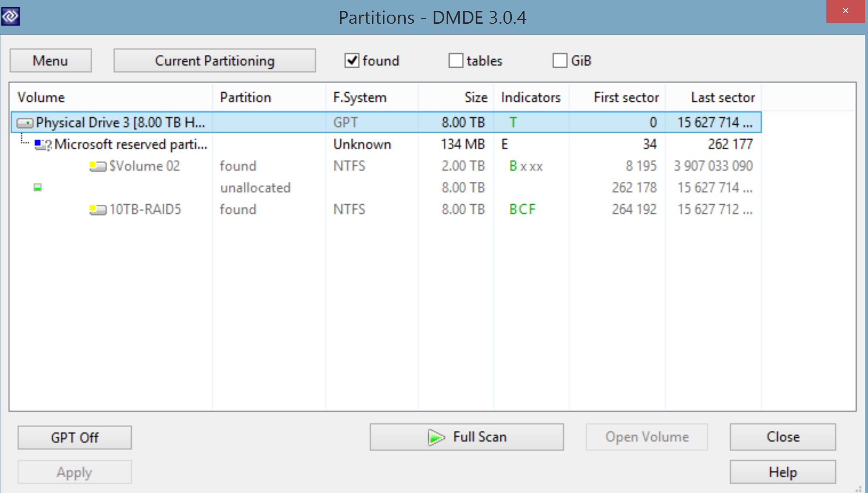Screen dimensions: 868x493
Task: Click the First sector column header
Action: click(617, 97)
